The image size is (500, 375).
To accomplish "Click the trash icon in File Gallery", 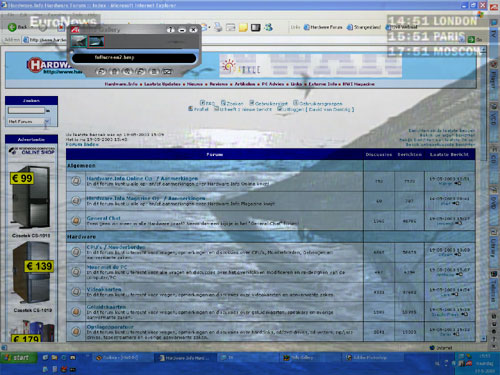I will 114,71.
